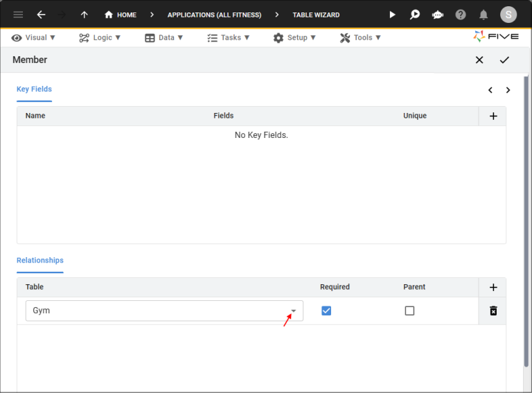This screenshot has width=532, height=393.
Task: Expand the Tools menu
Action: [x=360, y=37]
